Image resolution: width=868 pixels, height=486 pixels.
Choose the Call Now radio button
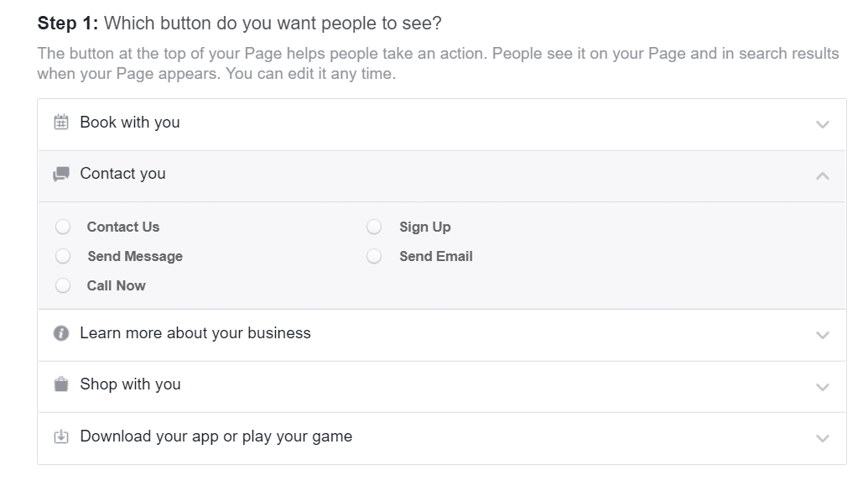(63, 285)
